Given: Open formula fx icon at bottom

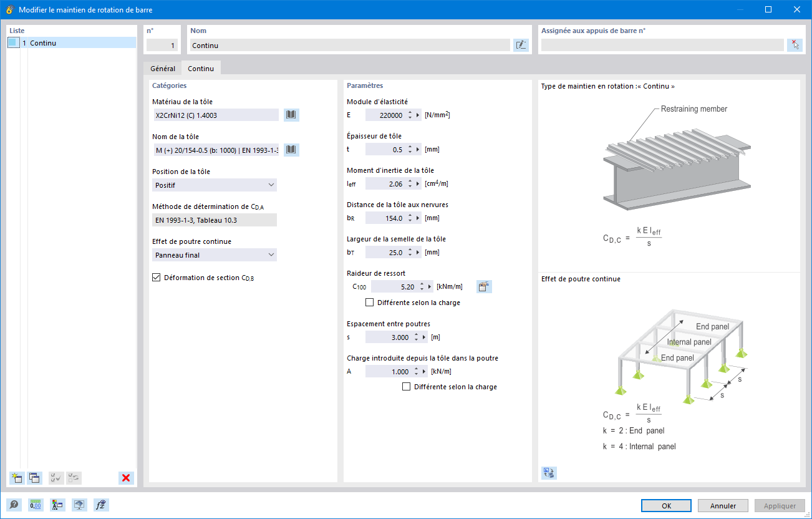Looking at the screenshot, I should coord(101,505).
